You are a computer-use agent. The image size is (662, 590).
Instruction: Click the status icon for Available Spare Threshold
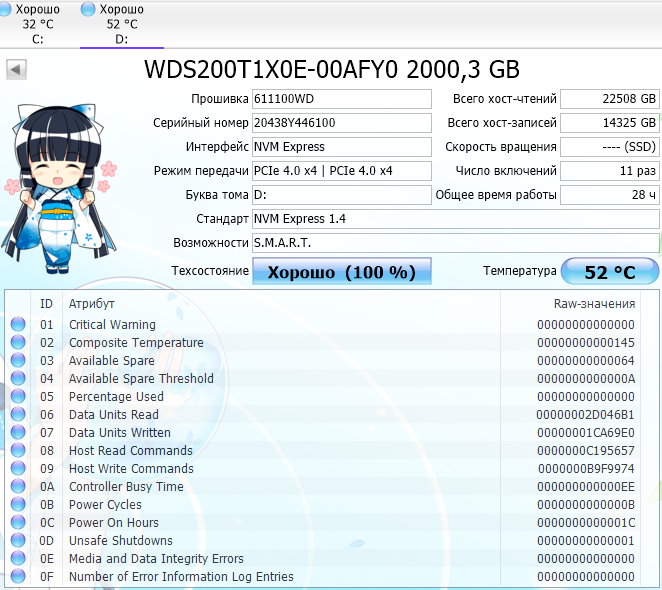coord(18,378)
